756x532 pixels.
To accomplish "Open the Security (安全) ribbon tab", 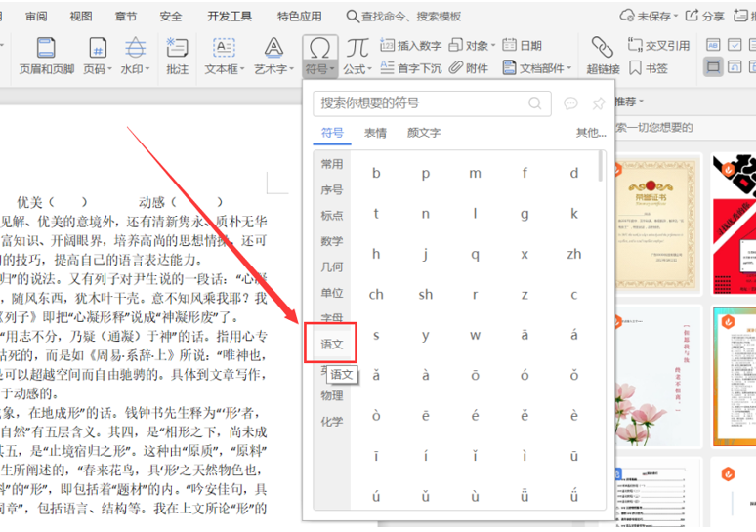I will point(171,17).
